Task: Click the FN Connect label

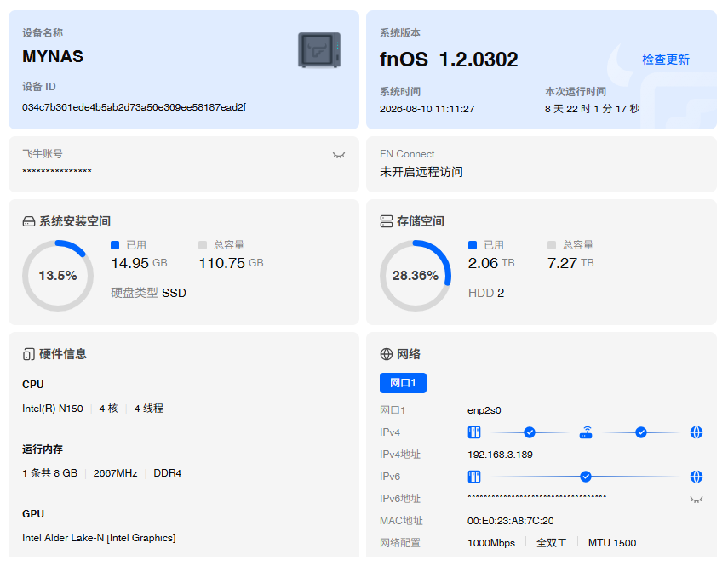Action: [x=407, y=154]
